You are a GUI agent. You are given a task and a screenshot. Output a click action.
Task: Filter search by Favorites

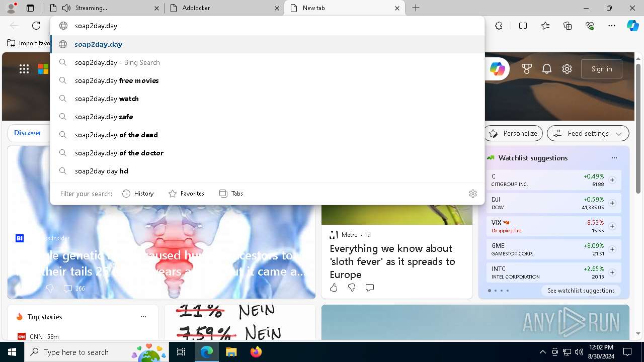coord(186,194)
